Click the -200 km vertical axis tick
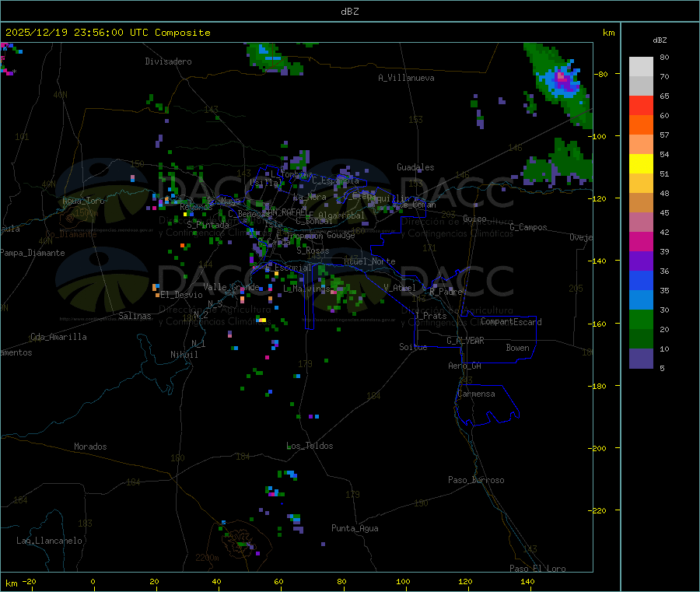 pyautogui.click(x=599, y=448)
